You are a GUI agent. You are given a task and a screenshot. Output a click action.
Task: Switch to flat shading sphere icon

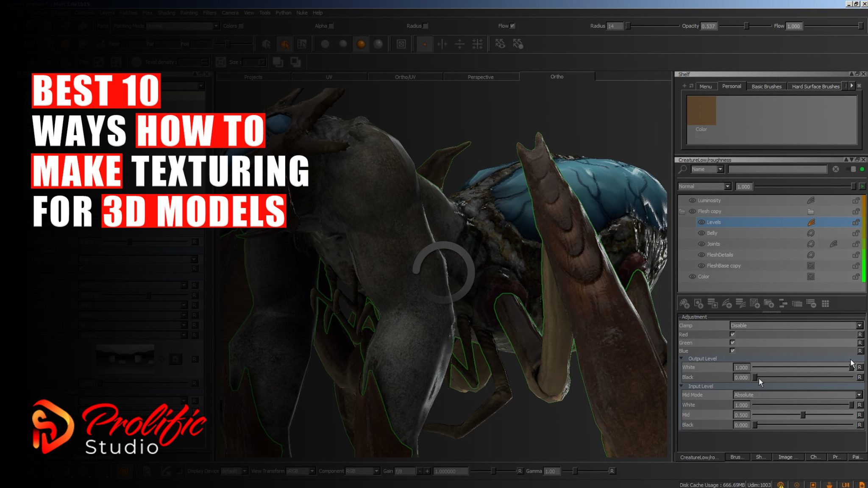click(325, 44)
